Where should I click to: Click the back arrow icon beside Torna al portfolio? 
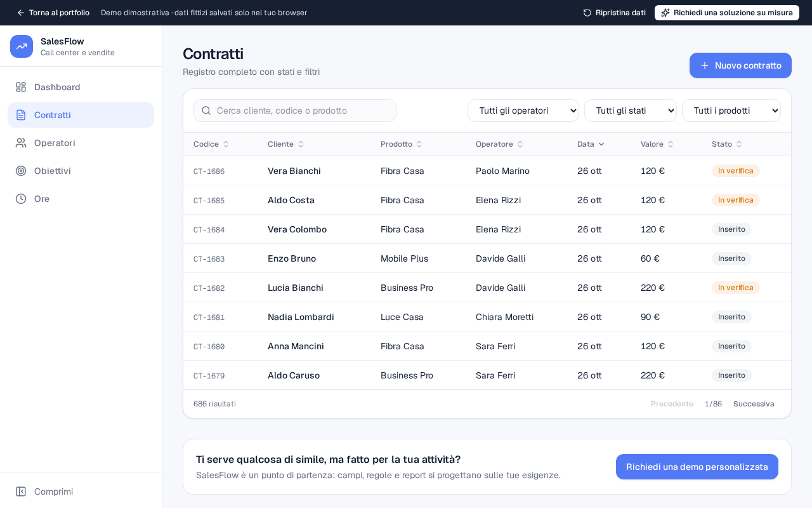(x=21, y=13)
